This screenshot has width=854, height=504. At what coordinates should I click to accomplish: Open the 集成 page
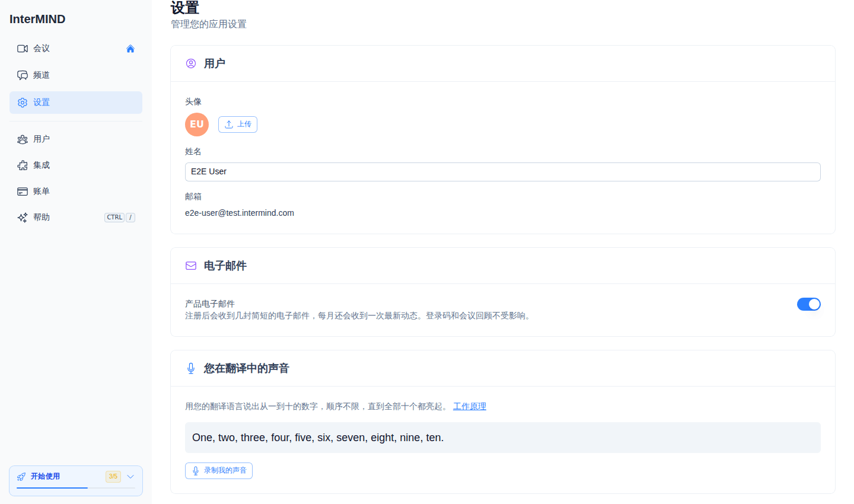[76, 165]
